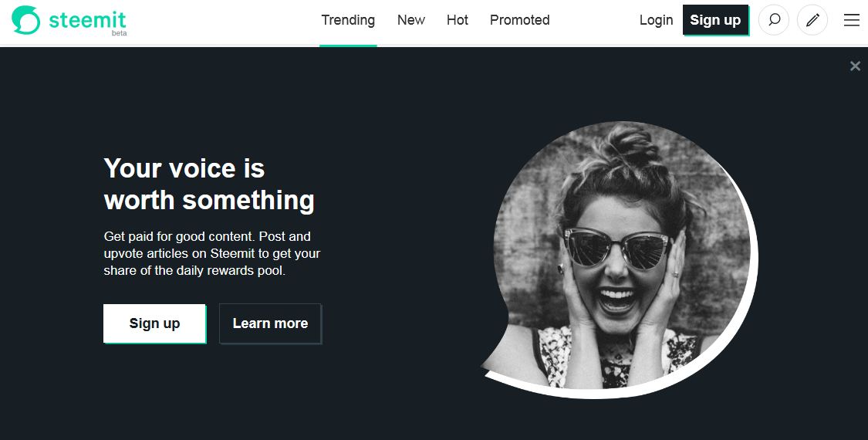This screenshot has height=440, width=868.
Task: Switch to the Trending tab
Action: coord(348,20)
